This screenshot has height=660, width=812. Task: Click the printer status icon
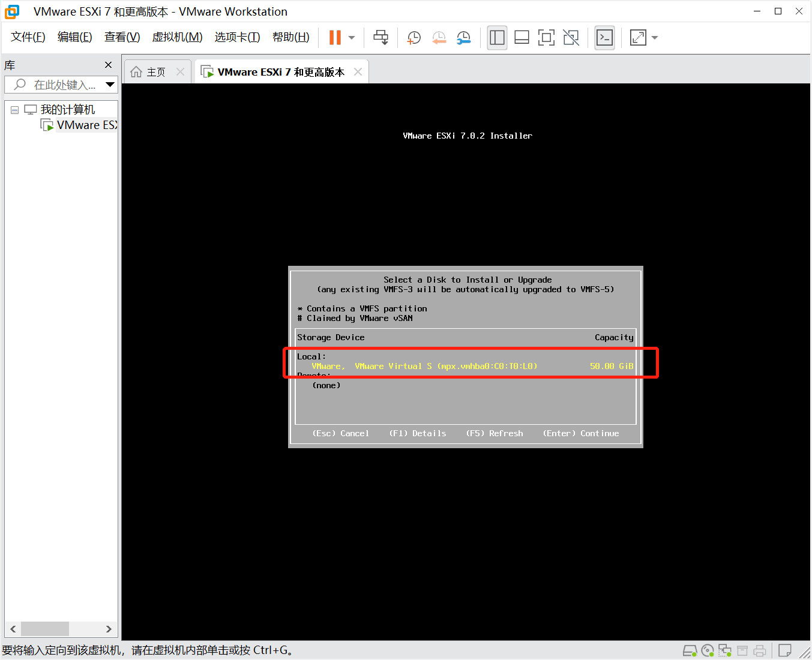[760, 650]
